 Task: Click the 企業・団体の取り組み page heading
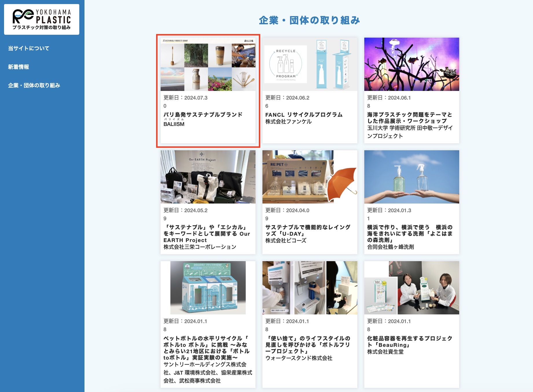310,20
